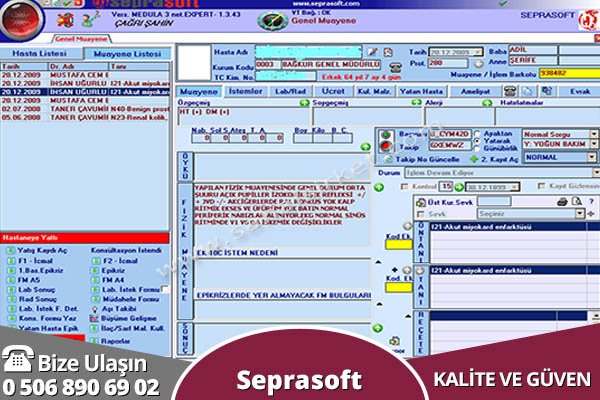Viewport: 600px width, 400px height.
Task: Click the yellow Muayene / İşlem Barkodu field
Action: (569, 73)
